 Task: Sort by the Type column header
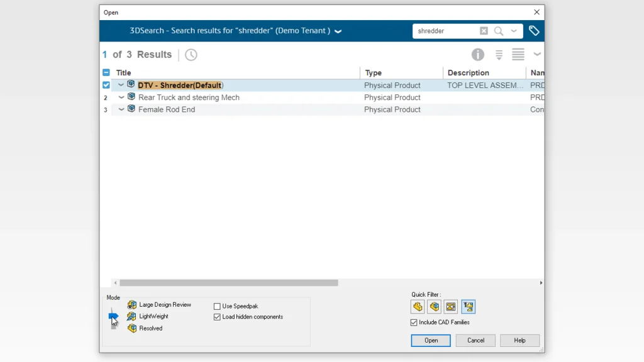[374, 73]
